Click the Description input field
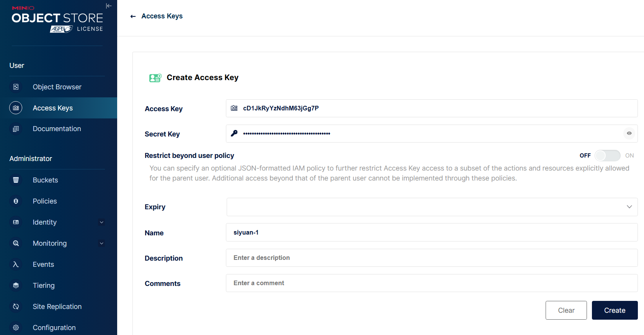644x335 pixels. [x=431, y=258]
